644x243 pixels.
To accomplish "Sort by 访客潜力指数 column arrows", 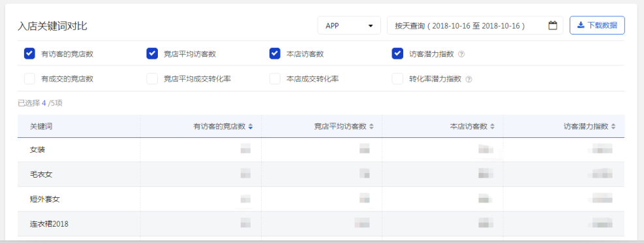I will 613,127.
